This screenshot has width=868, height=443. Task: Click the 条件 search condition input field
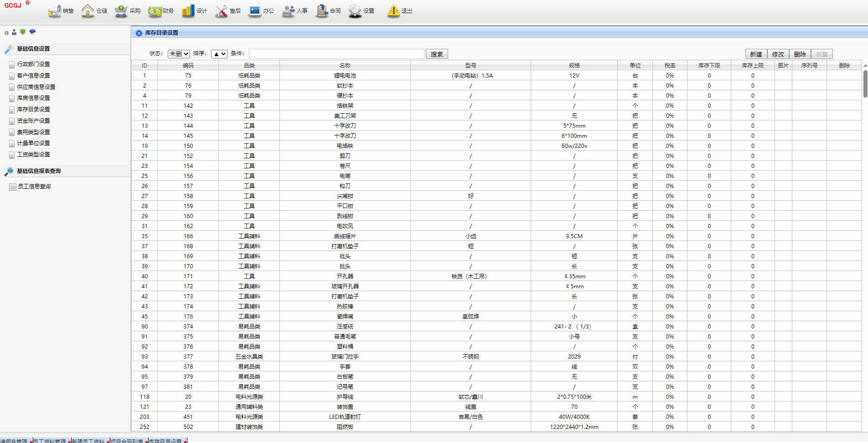(x=336, y=54)
